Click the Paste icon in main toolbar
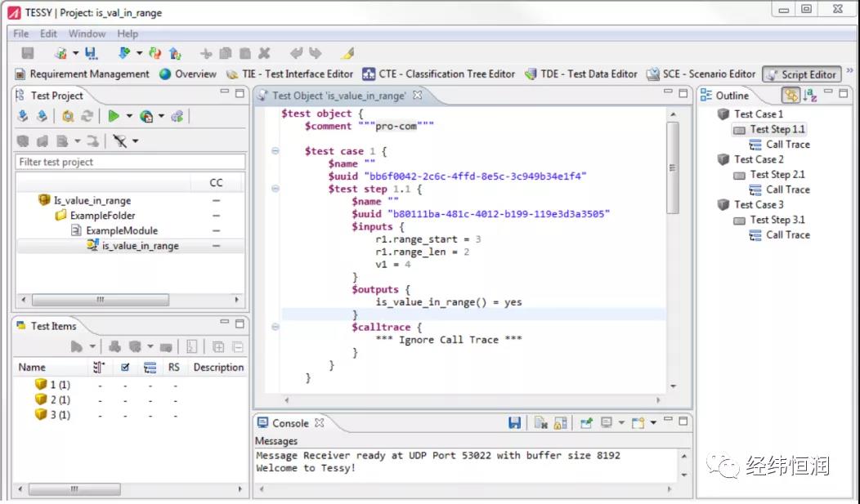Viewport: 860px width, 504px height. [244, 53]
